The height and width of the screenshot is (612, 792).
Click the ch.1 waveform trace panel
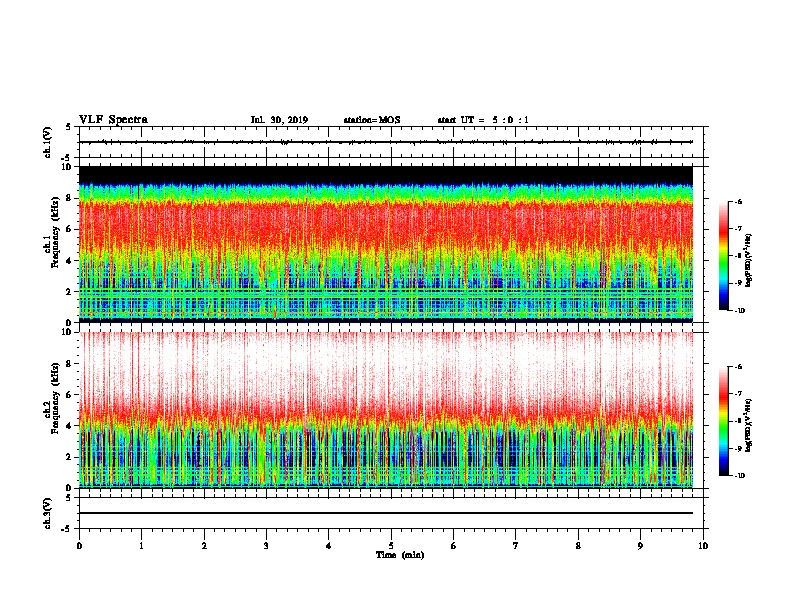391,142
